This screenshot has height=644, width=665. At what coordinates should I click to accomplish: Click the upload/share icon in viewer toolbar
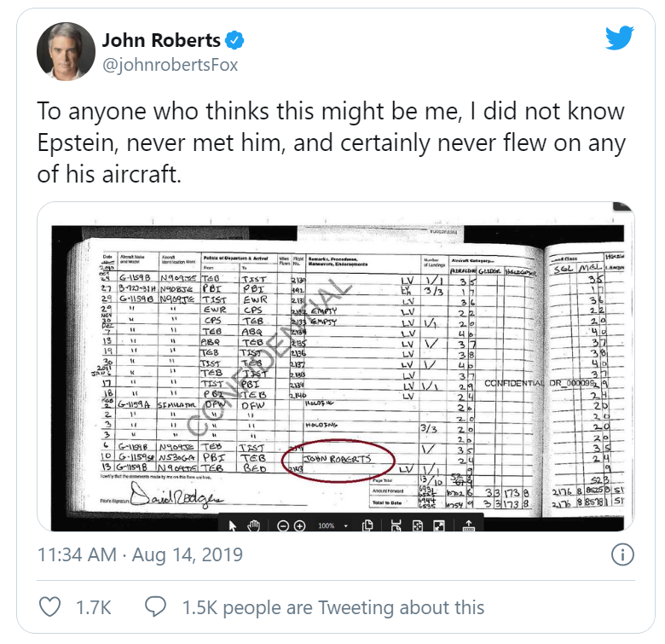click(x=467, y=525)
